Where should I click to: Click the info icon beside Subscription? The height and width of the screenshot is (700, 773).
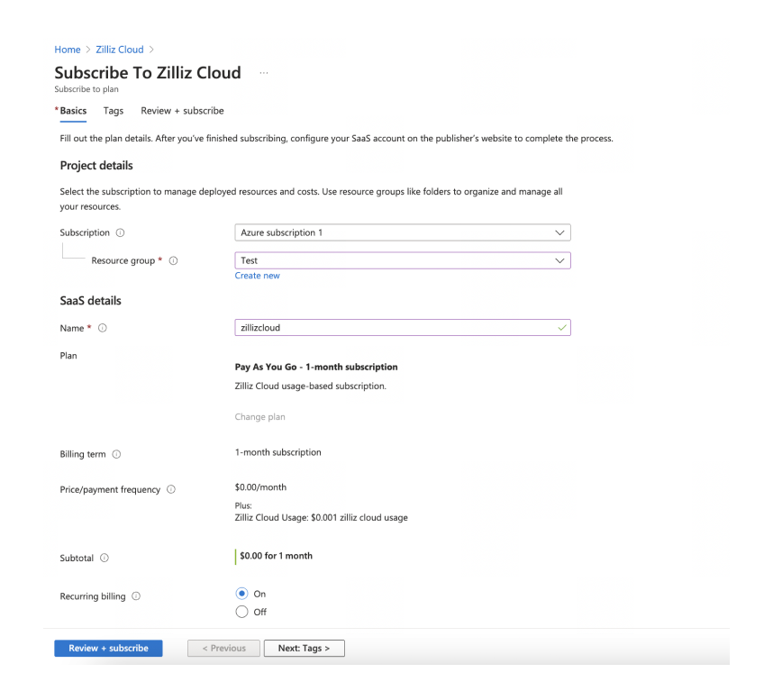(x=119, y=232)
